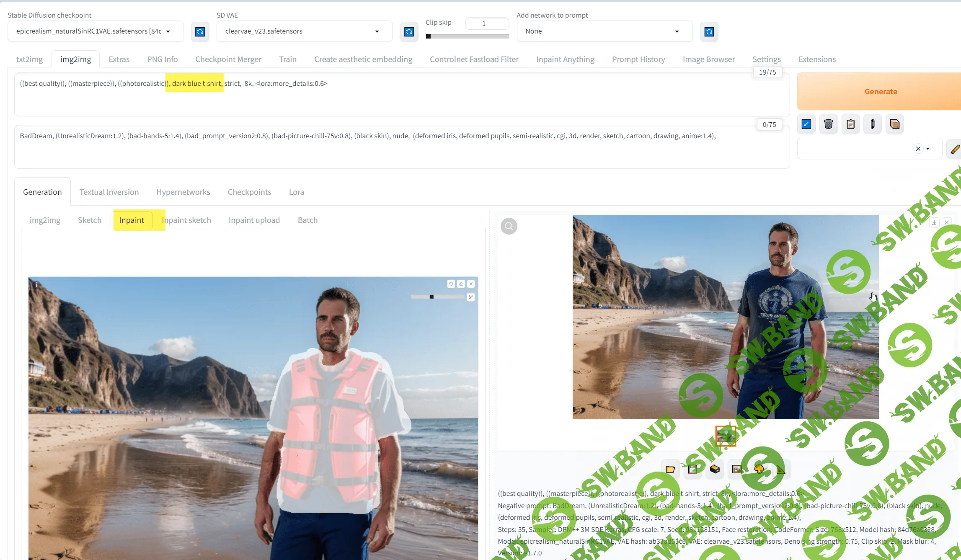Click the eraser icon on the inpaint canvas
Viewport: 961px width, 560px height.
tap(461, 284)
